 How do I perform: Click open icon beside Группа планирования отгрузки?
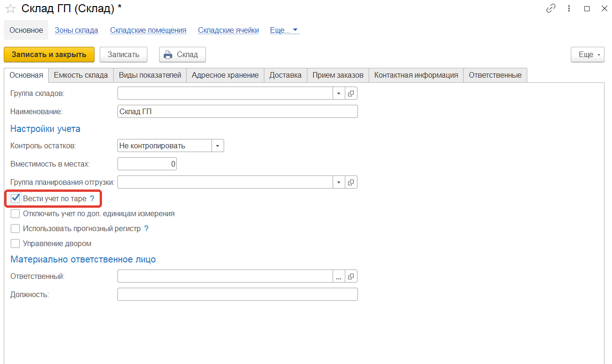(351, 182)
